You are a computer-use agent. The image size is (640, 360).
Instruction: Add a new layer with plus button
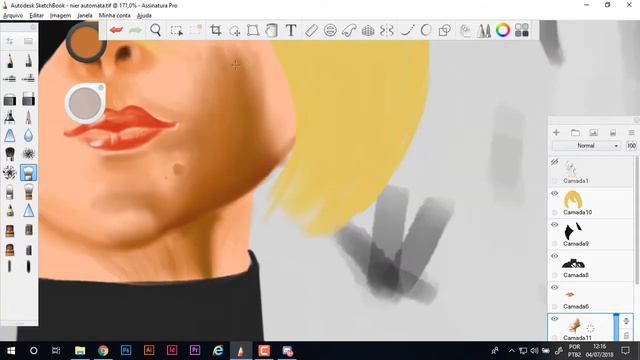tap(556, 133)
